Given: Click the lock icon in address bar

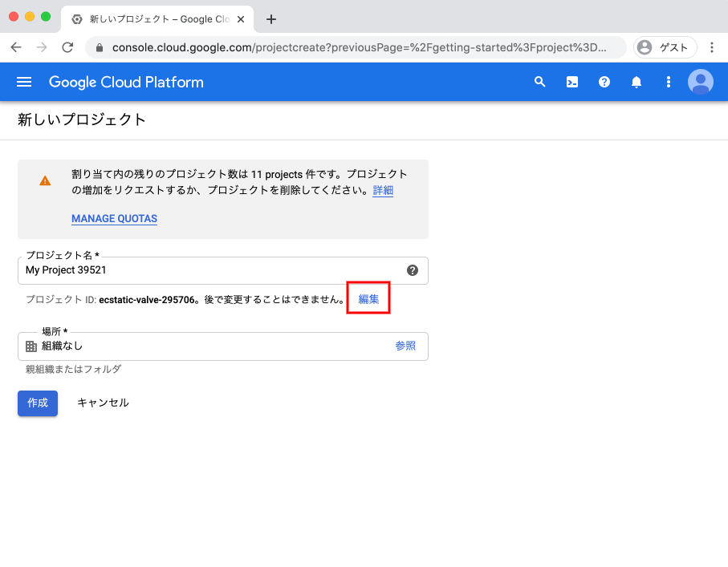Looking at the screenshot, I should click(x=100, y=48).
